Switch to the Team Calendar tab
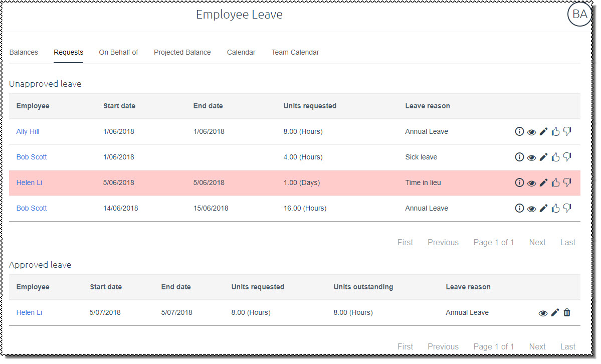Screen dimensions: 601x364 (x=295, y=52)
